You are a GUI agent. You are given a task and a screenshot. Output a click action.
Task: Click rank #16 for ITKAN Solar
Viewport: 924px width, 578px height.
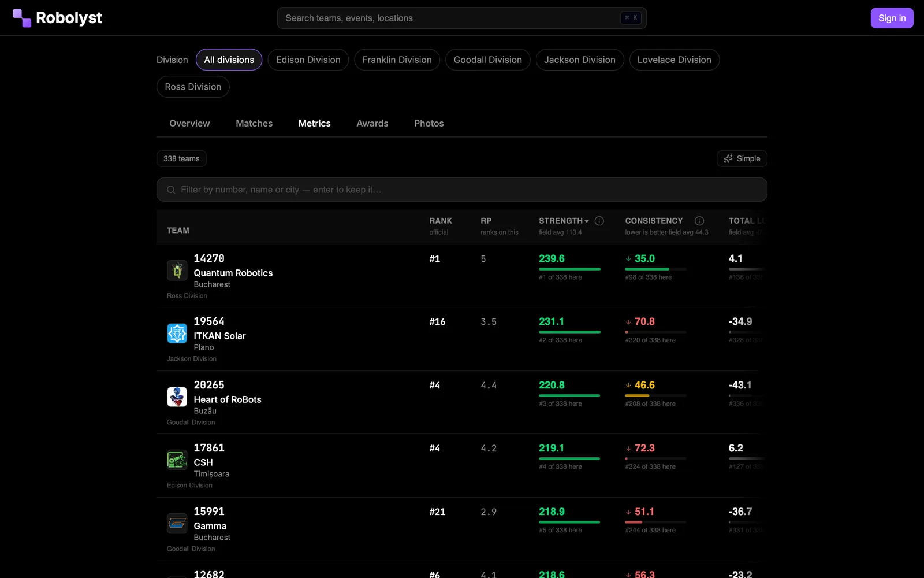pyautogui.click(x=437, y=322)
